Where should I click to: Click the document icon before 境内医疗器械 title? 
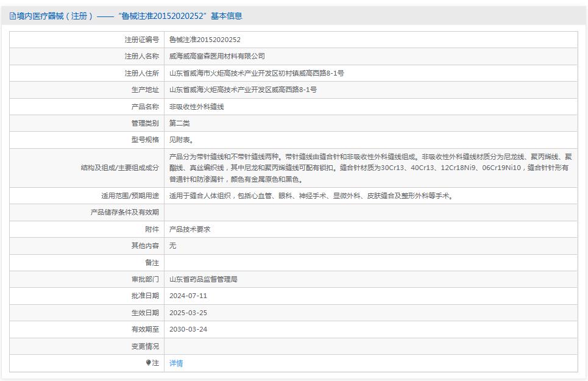(x=12, y=16)
